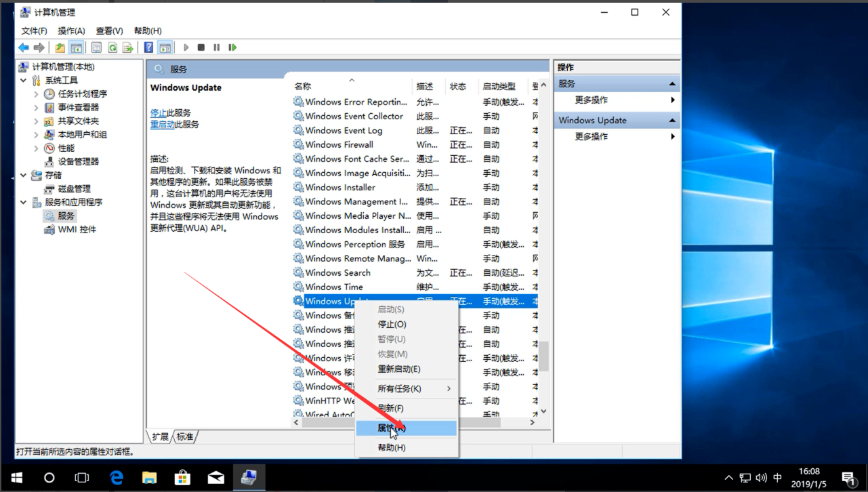Toggle the Show/Hide Action Pane button
Screen dimensions: 868x492
165,47
